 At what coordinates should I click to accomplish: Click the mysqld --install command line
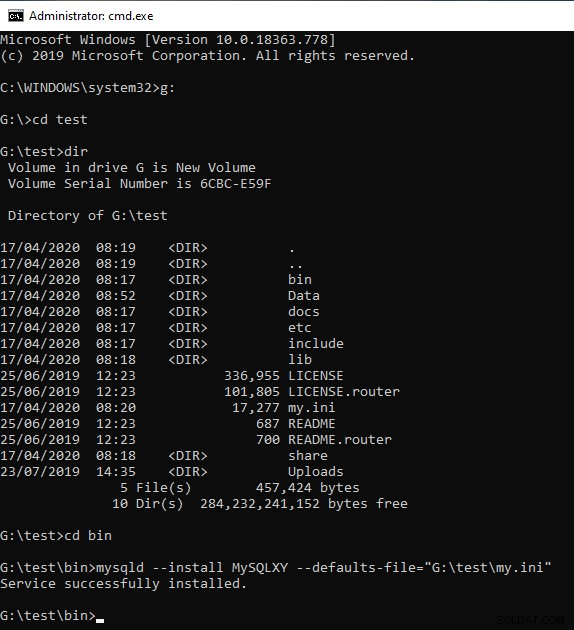[276, 568]
